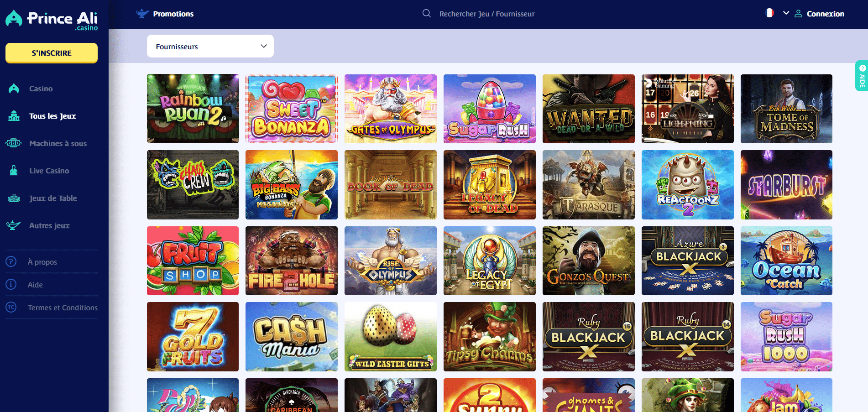The image size is (868, 412).
Task: Open the Lightning roulette live game
Action: coord(688,109)
